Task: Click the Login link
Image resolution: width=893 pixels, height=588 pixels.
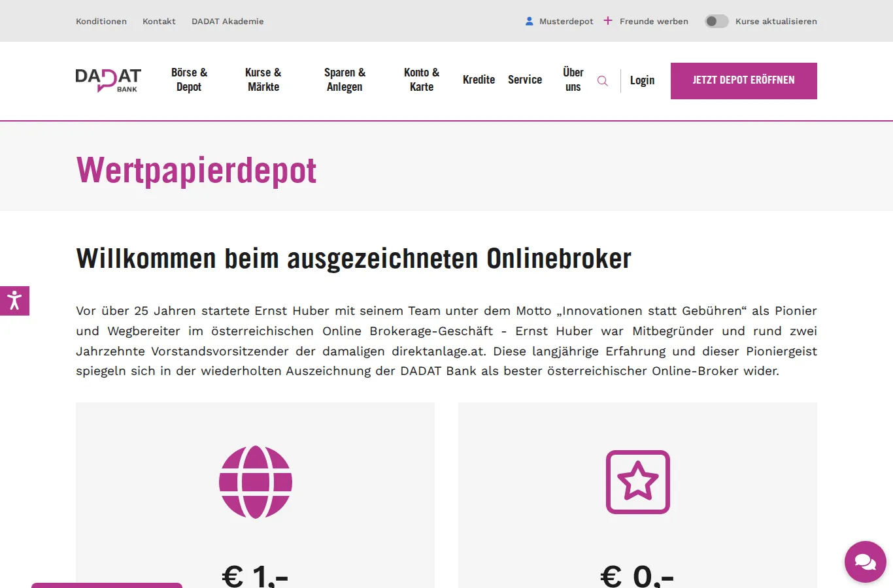Action: coord(642,80)
